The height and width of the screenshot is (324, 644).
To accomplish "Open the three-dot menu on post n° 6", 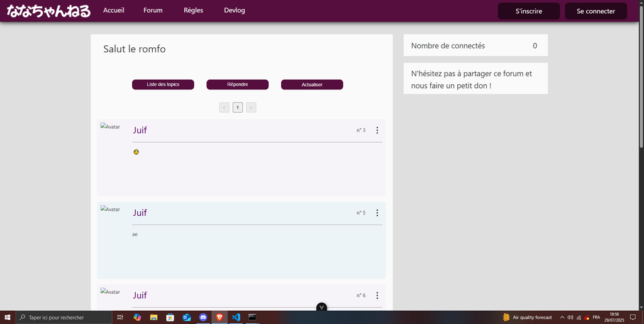I will point(377,295).
